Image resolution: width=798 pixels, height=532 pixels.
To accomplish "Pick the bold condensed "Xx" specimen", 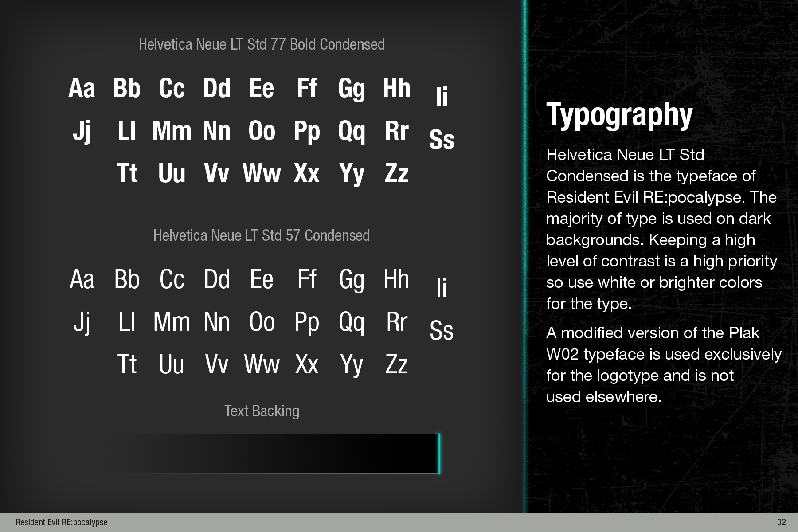I will tap(307, 173).
